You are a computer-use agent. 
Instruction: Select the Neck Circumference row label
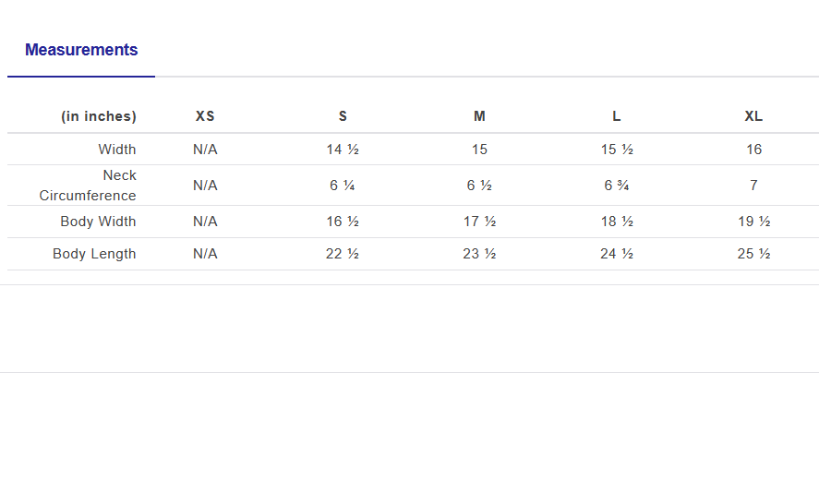click(x=89, y=186)
